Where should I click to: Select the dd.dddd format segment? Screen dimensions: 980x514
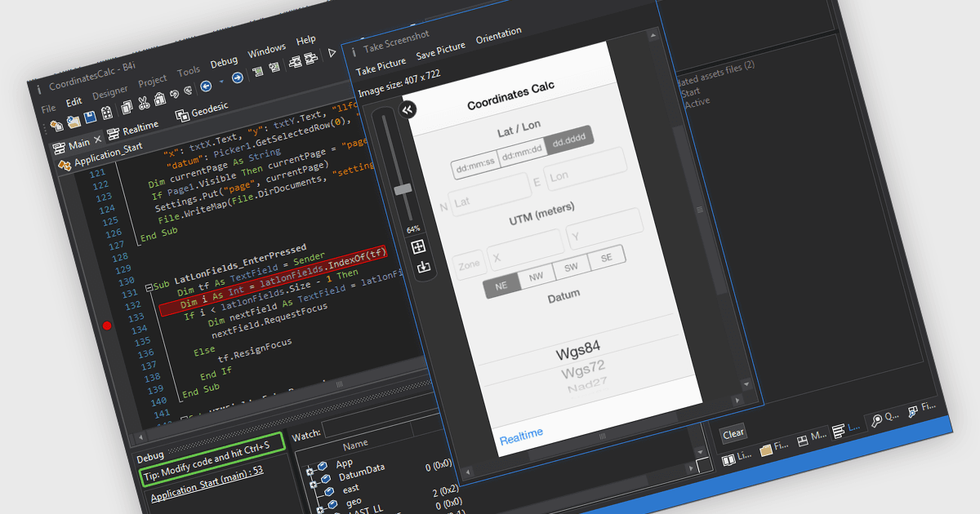point(569,141)
